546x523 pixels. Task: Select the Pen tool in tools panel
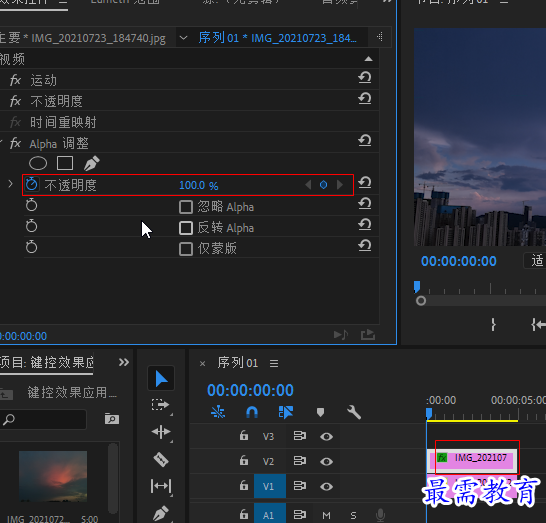[161, 513]
